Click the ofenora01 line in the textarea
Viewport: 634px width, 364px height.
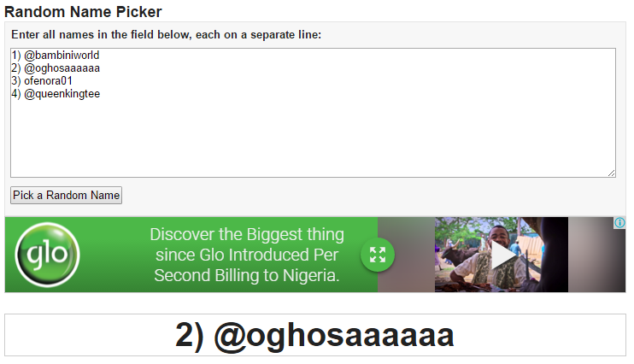(42, 81)
